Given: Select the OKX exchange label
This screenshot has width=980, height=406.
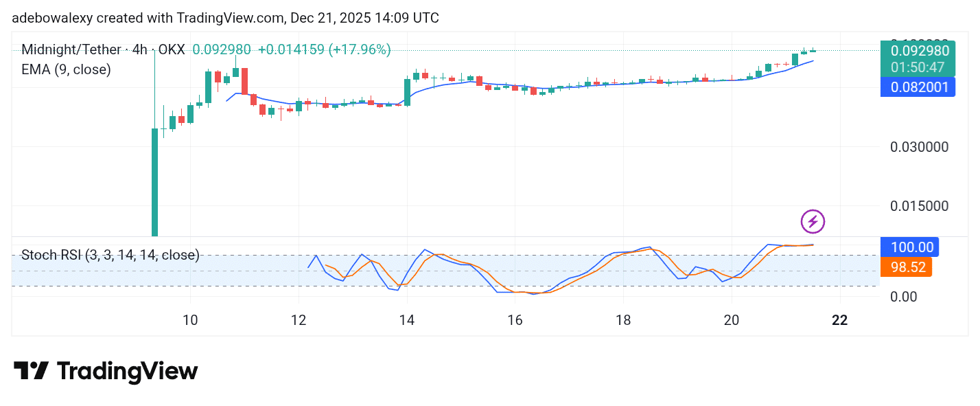Looking at the screenshot, I should [x=170, y=49].
